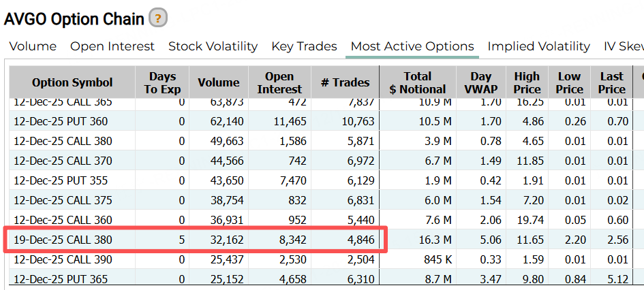
Task: Select the Stock Volatility tab
Action: click(213, 46)
